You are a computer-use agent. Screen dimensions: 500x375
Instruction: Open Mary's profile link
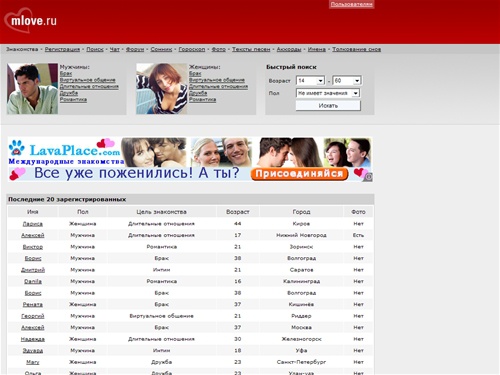point(33,362)
